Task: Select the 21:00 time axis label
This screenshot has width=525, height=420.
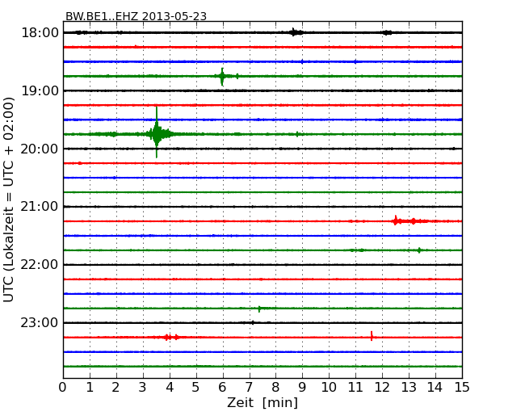Action: coord(40,207)
